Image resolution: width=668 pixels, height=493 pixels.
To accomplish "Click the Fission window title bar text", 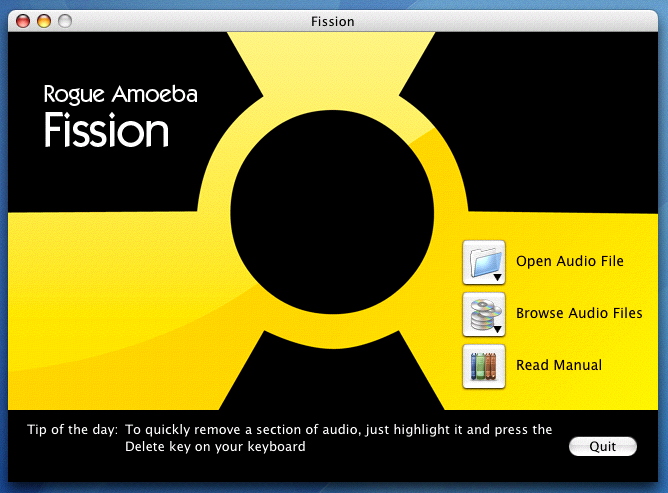I will pyautogui.click(x=333, y=21).
